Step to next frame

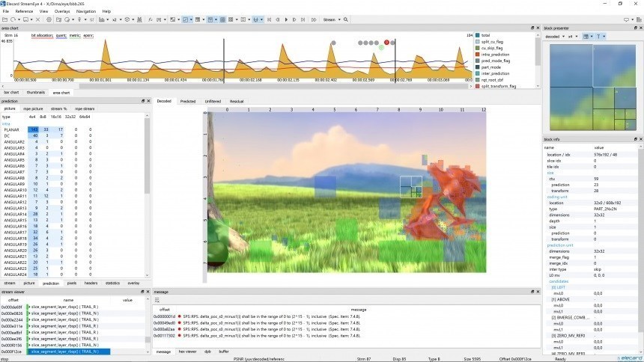point(294,19)
